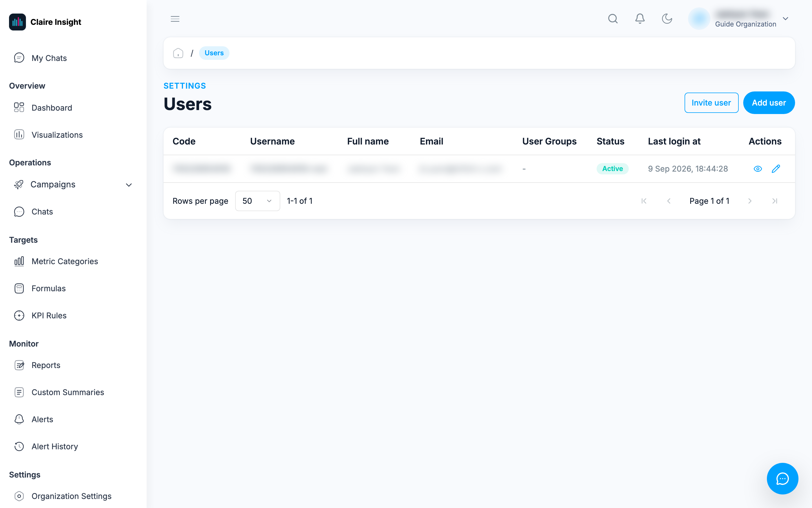Click the Dashboard grid icon
The width and height of the screenshot is (812, 508).
click(x=19, y=108)
